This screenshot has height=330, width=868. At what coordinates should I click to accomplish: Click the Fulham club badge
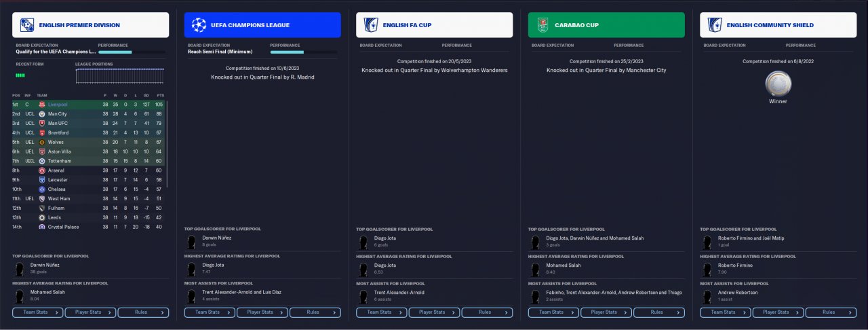point(42,208)
